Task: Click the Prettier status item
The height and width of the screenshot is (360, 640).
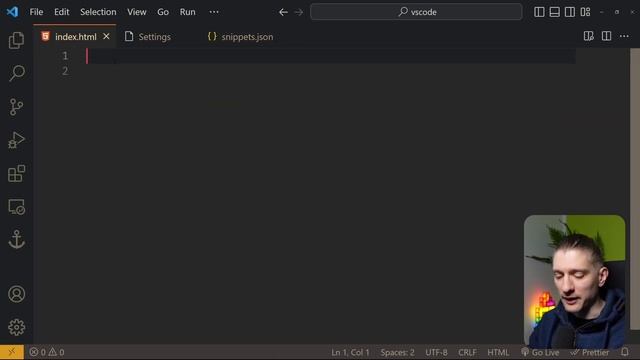Action: (590, 352)
